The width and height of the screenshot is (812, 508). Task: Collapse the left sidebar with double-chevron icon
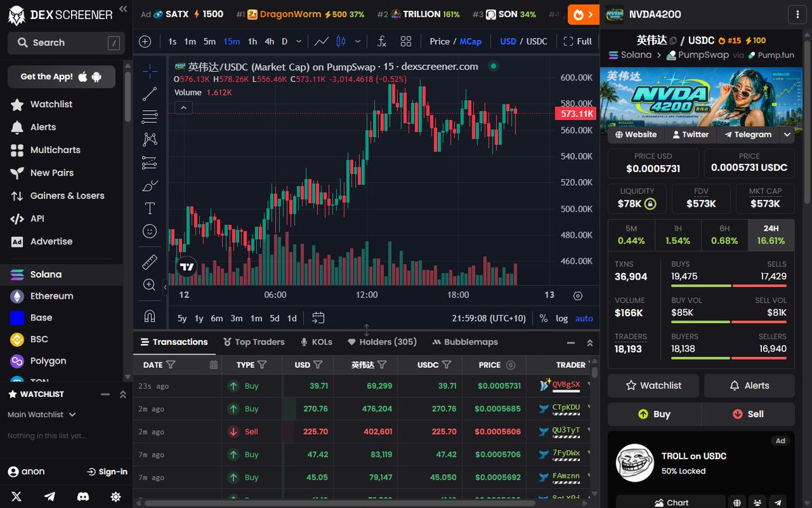(x=122, y=9)
